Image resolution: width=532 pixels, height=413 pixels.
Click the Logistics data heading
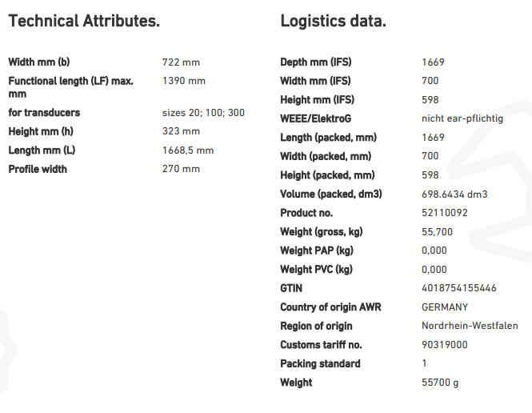[x=333, y=22]
